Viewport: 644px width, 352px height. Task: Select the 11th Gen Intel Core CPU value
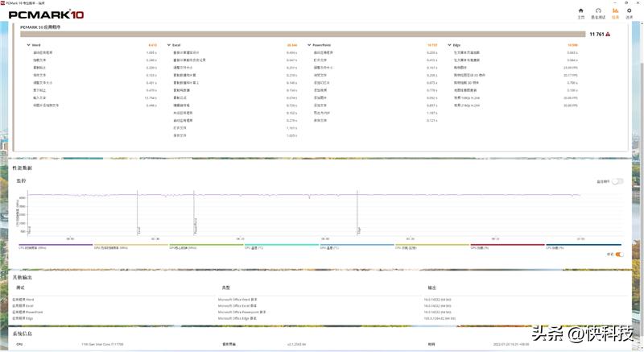tap(102, 344)
